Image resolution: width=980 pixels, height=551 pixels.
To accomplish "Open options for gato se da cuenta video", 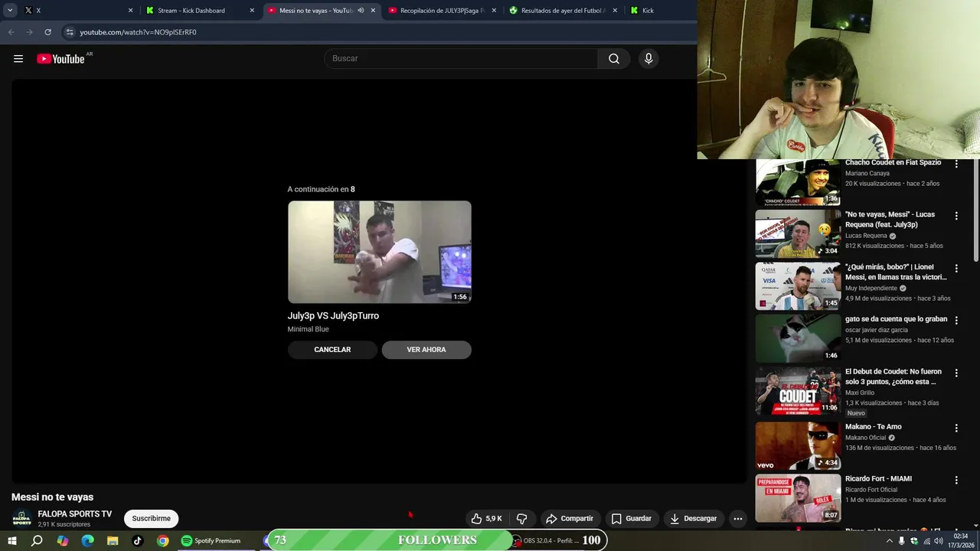I will pyautogui.click(x=956, y=320).
